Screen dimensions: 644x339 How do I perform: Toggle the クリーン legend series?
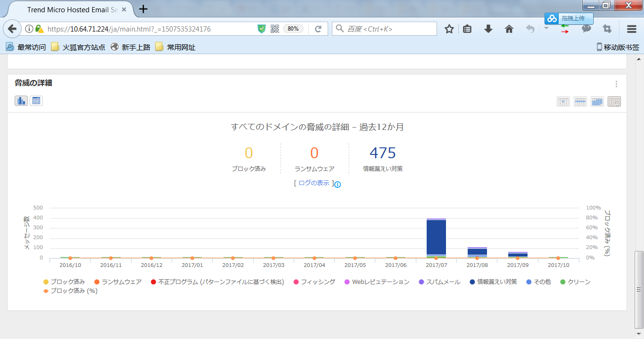(575, 282)
